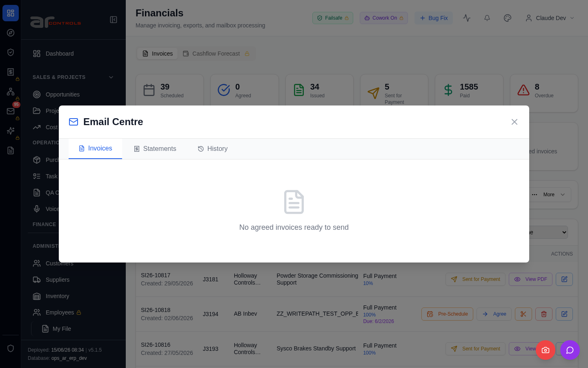Image resolution: width=588 pixels, height=368 pixels.
Task: Open the notifications bell
Action: pos(487,18)
